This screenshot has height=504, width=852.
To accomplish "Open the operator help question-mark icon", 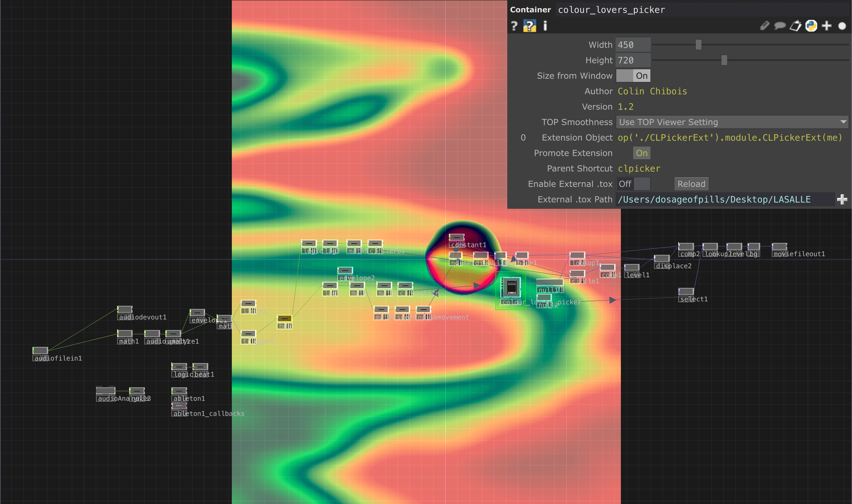I will (514, 26).
